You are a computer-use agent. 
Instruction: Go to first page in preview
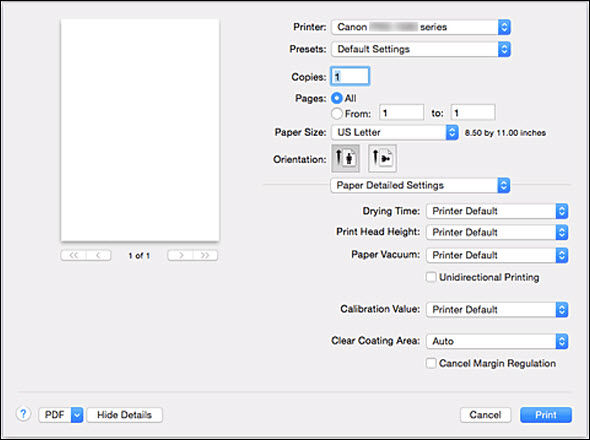pos(73,255)
